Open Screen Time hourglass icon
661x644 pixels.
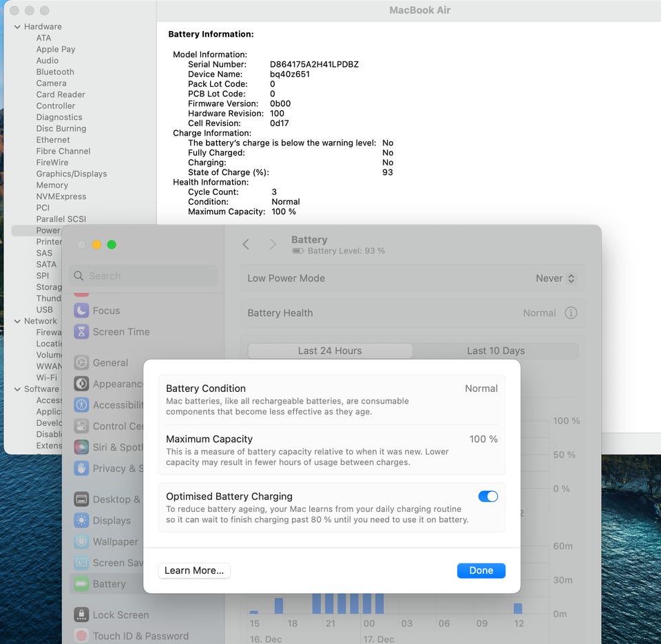(81, 332)
